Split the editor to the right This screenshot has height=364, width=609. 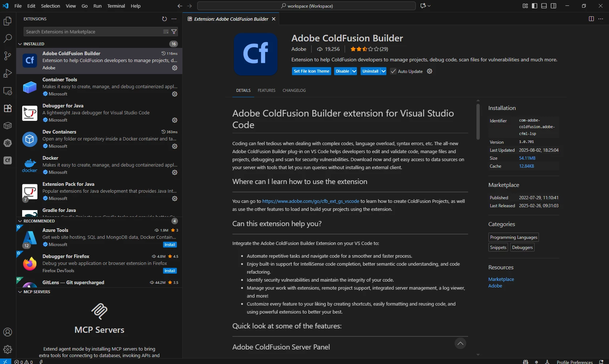tap(591, 19)
